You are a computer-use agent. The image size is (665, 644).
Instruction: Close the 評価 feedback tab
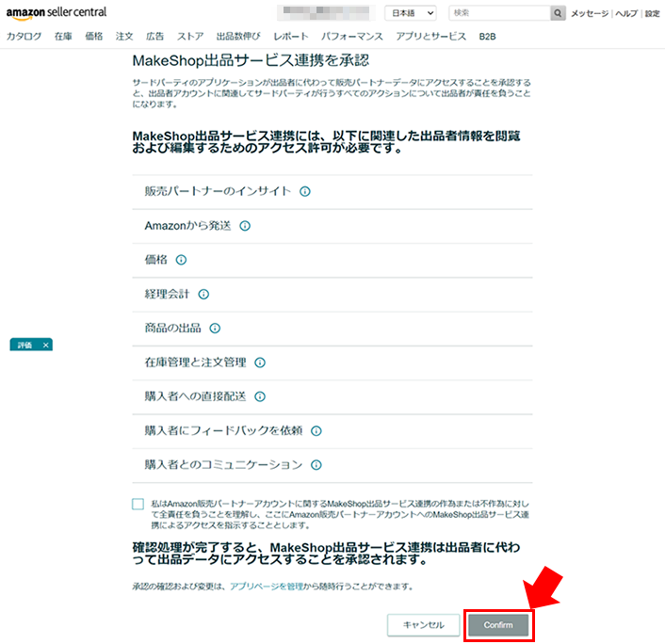46,346
